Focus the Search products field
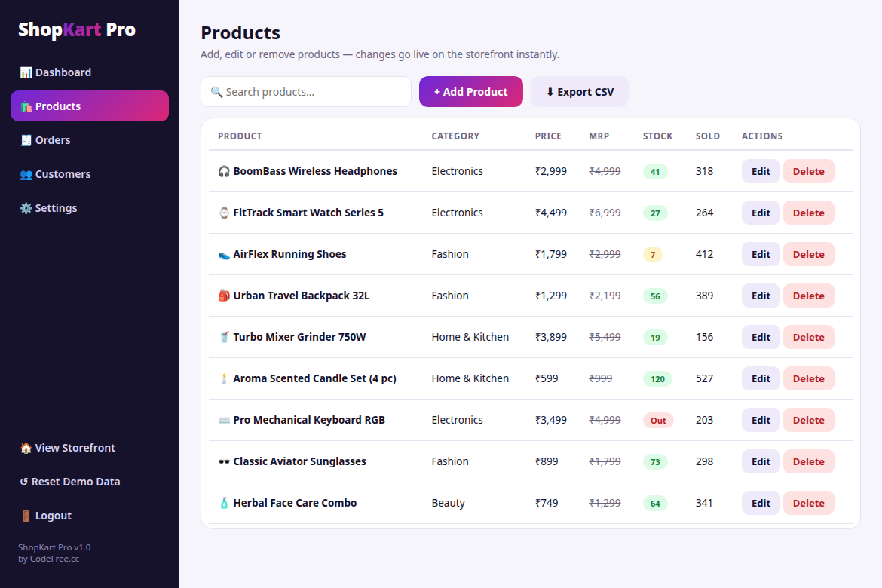882x588 pixels. click(306, 92)
